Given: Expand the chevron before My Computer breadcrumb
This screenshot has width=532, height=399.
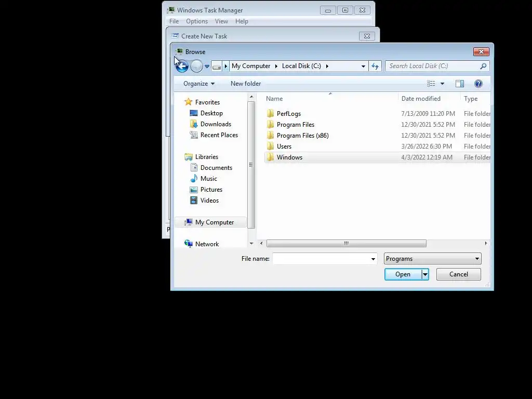Looking at the screenshot, I should click(x=226, y=66).
